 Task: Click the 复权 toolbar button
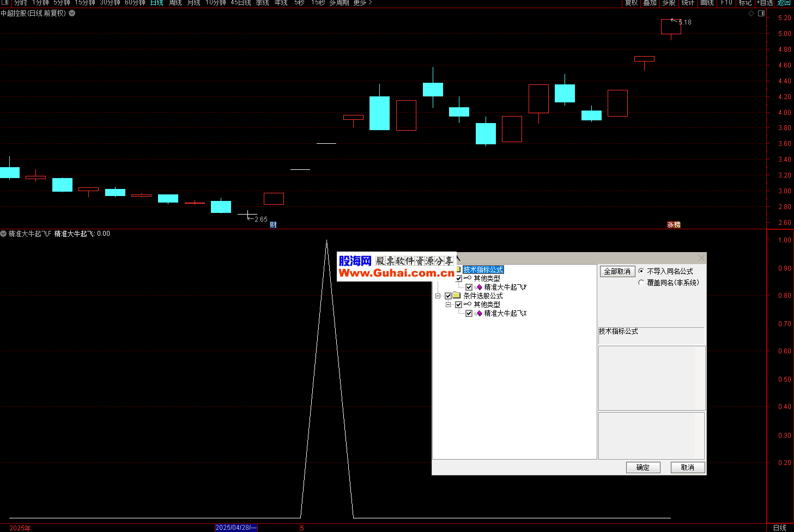(x=631, y=3)
